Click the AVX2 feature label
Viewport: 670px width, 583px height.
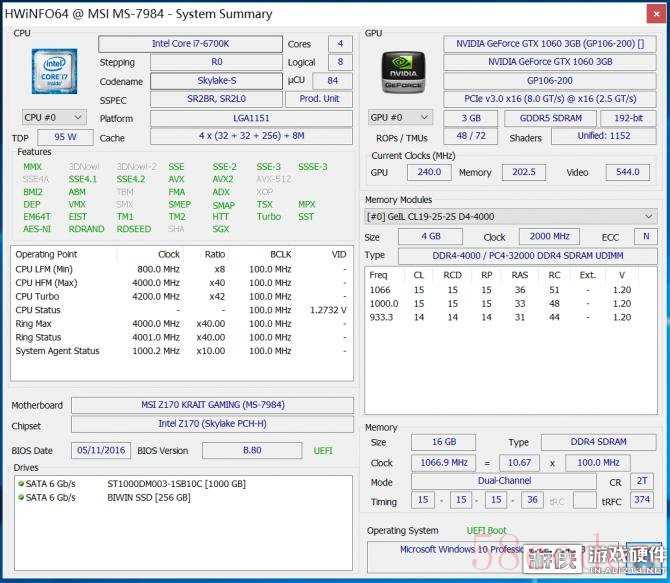pyautogui.click(x=223, y=180)
